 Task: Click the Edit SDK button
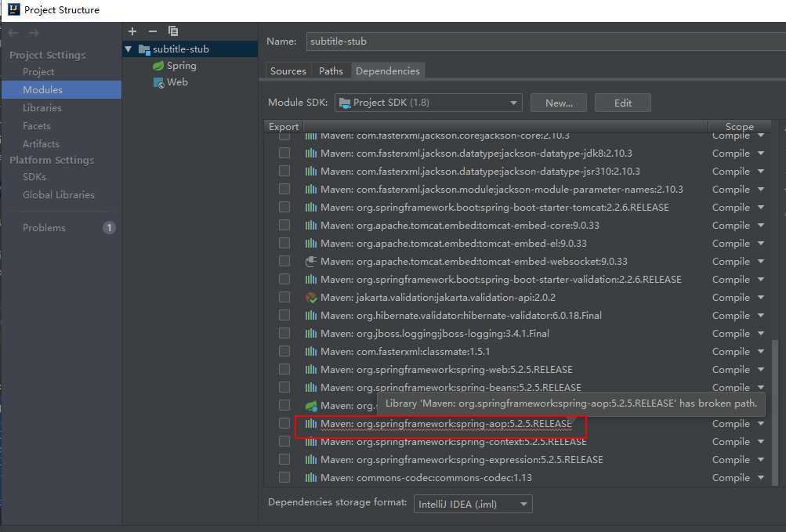(622, 103)
